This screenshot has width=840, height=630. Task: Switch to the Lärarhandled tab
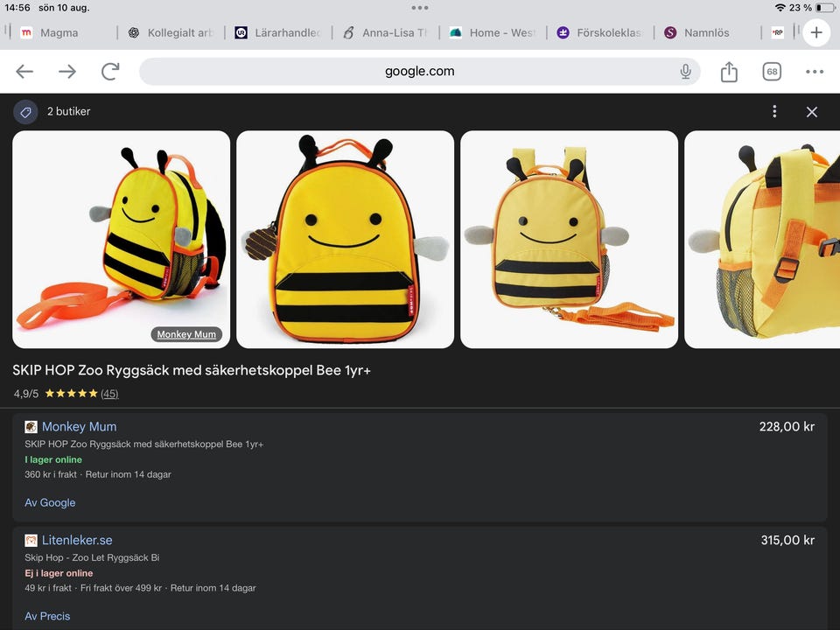point(277,32)
